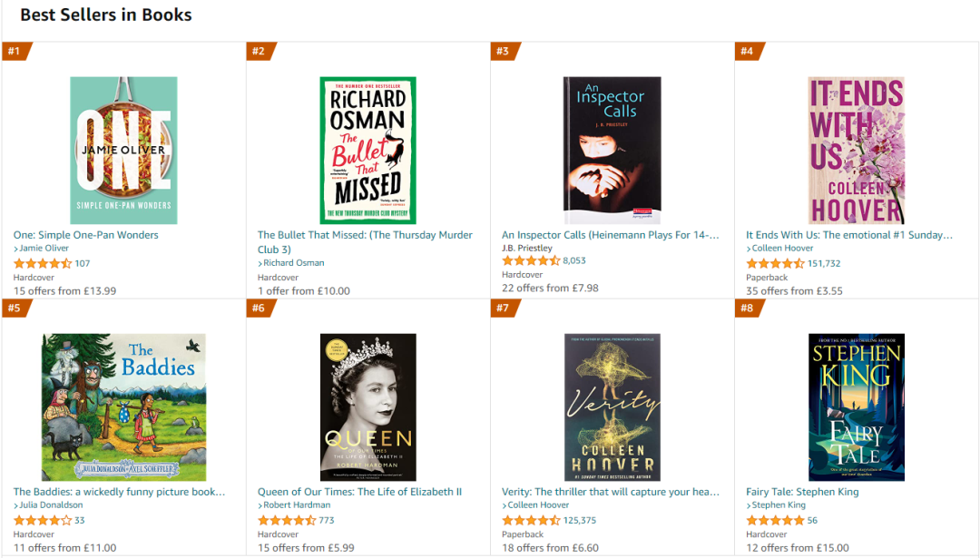Image resolution: width=980 pixels, height=558 pixels.
Task: Click the star rating of Queen of Our Times
Action: pyautogui.click(x=287, y=521)
